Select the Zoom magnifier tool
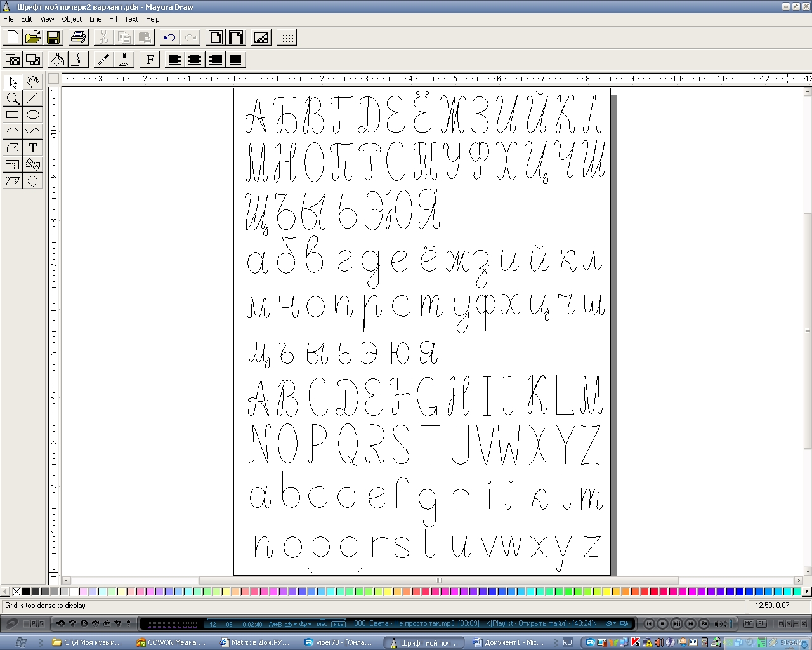The width and height of the screenshot is (812, 650). coord(12,98)
